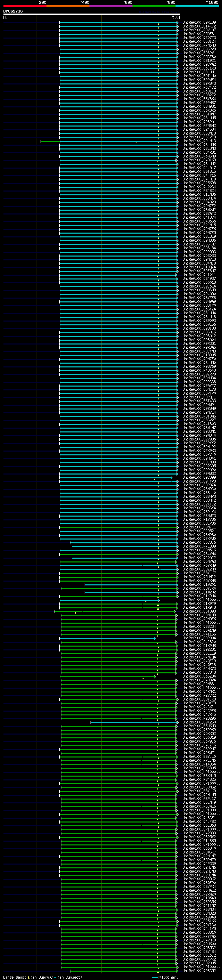Select hit UniRef100_P41166
The height and width of the screenshot is (980, 222).
(199, 634)
